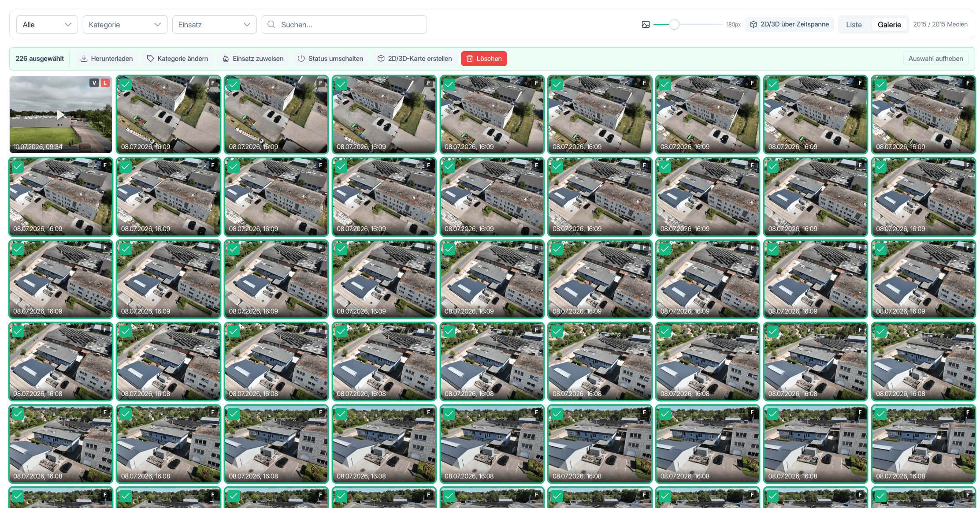The height and width of the screenshot is (508, 980).
Task: Create map with 2D/3D-Karte erstellen
Action: tap(415, 59)
